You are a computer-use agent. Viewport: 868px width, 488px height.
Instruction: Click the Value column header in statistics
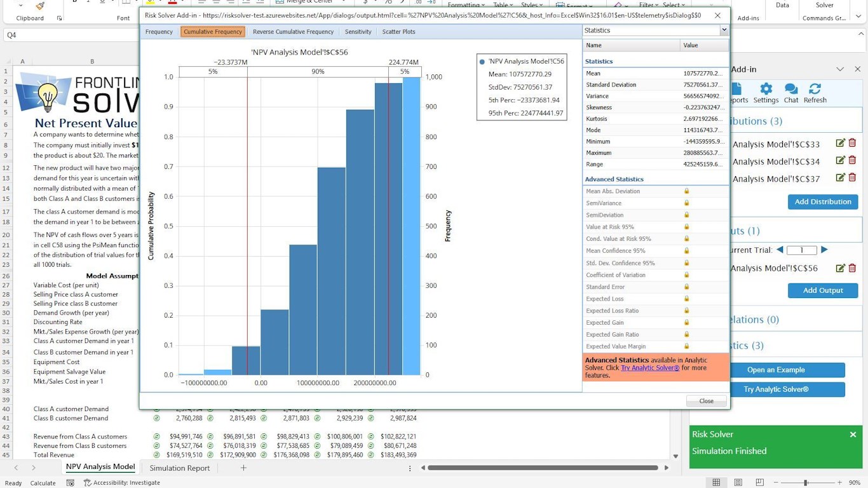pos(705,45)
